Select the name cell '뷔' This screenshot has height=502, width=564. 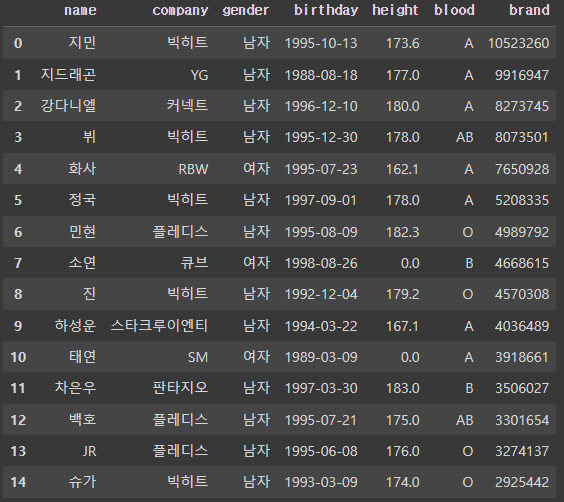(89, 137)
